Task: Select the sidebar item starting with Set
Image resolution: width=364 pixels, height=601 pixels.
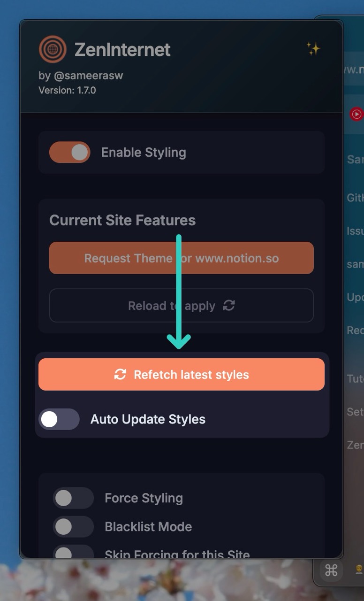Action: click(x=355, y=412)
